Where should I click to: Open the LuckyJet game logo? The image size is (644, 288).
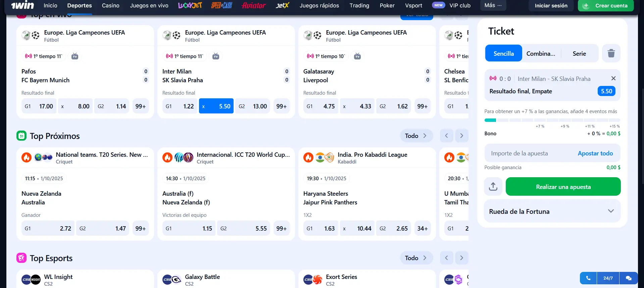click(x=190, y=6)
